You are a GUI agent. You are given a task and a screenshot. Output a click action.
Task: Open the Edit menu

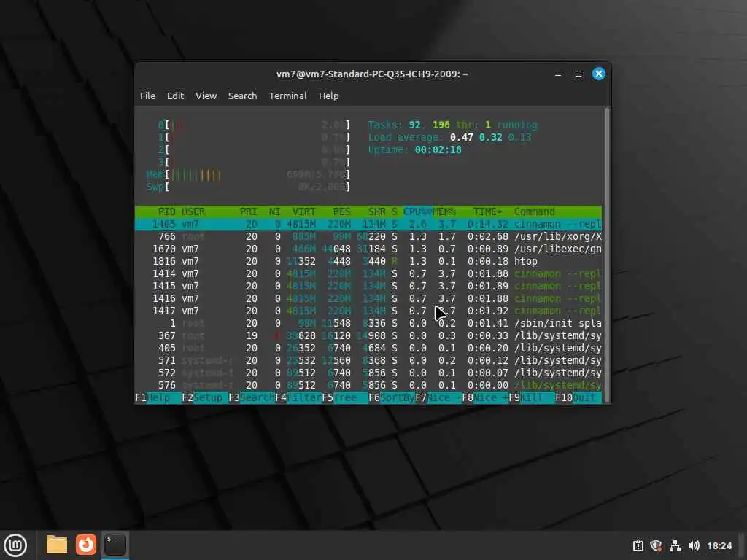(x=175, y=96)
